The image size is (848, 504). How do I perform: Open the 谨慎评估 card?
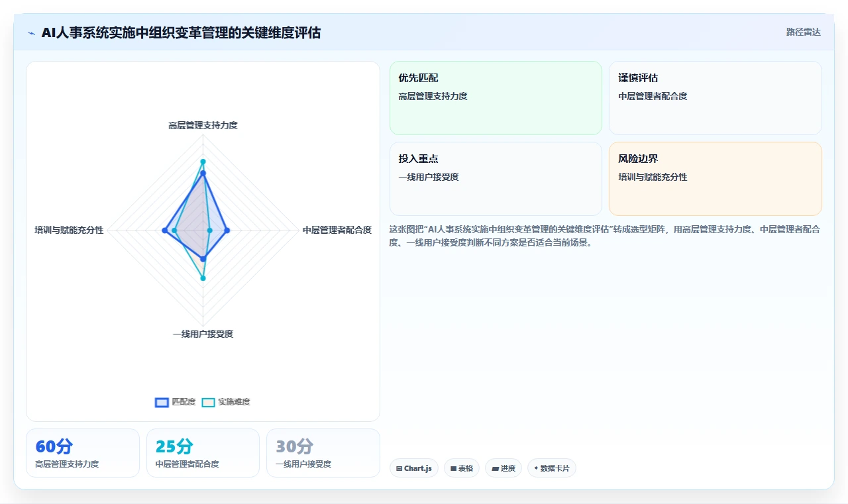tap(715, 98)
